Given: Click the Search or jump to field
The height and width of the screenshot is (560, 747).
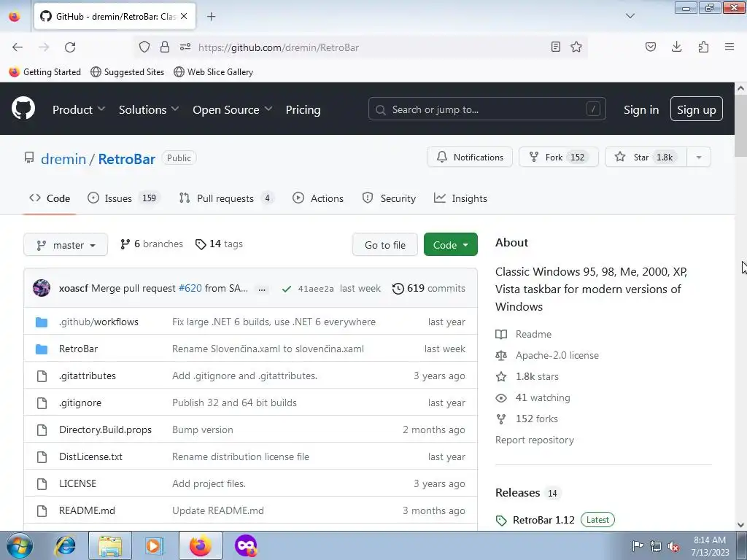Looking at the screenshot, I should [487, 109].
